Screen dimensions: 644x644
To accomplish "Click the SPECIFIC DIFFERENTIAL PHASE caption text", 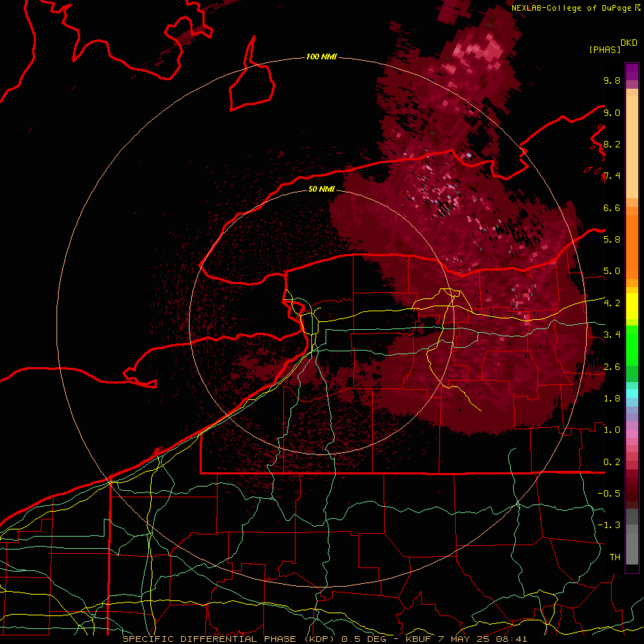I will coord(209,639).
